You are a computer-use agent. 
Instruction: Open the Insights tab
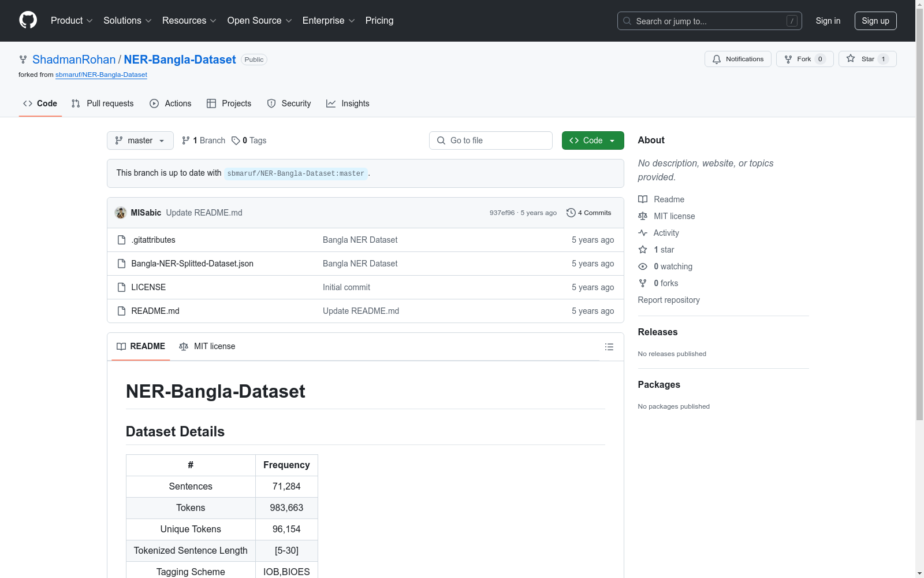[348, 103]
